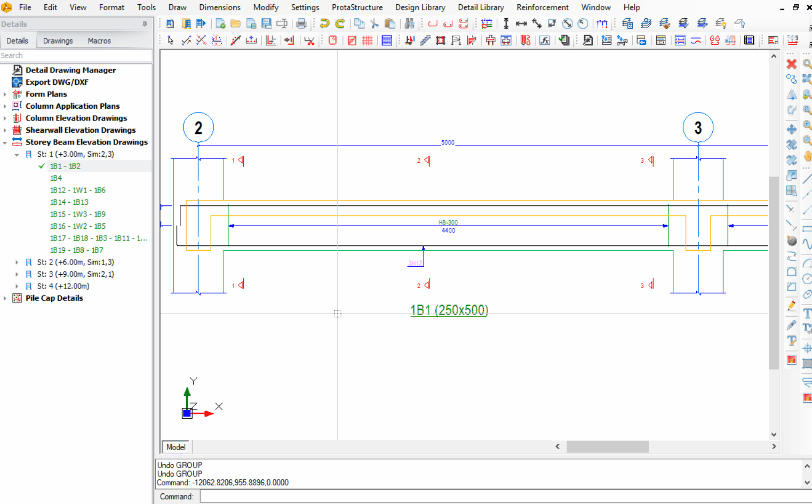Click the Text T tool
The height and width of the screenshot is (504, 812).
point(807,314)
